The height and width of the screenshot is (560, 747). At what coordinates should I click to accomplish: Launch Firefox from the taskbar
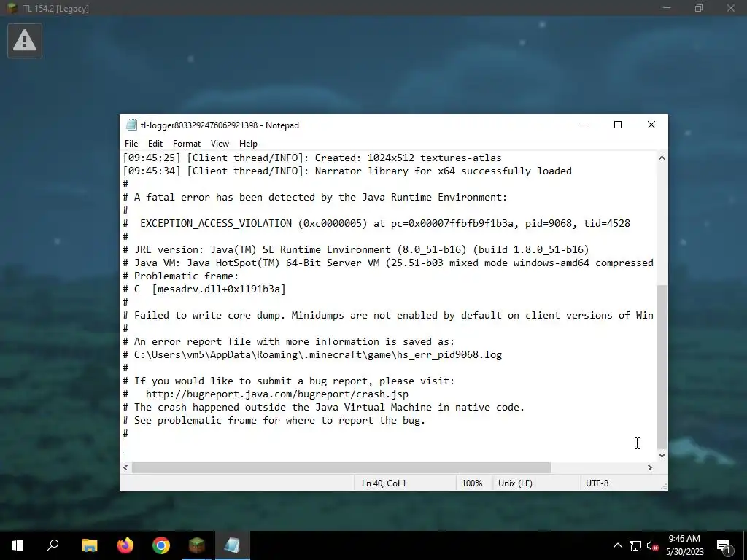(x=125, y=545)
